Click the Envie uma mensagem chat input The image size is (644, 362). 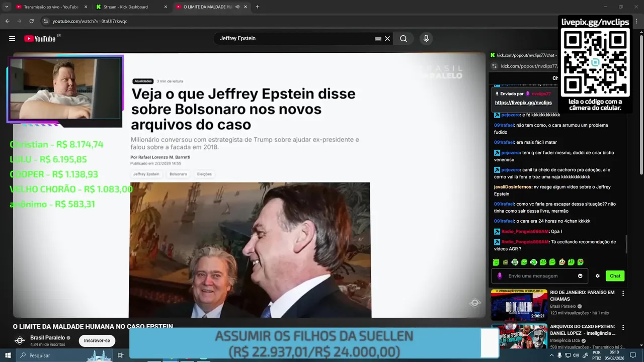[x=541, y=276]
